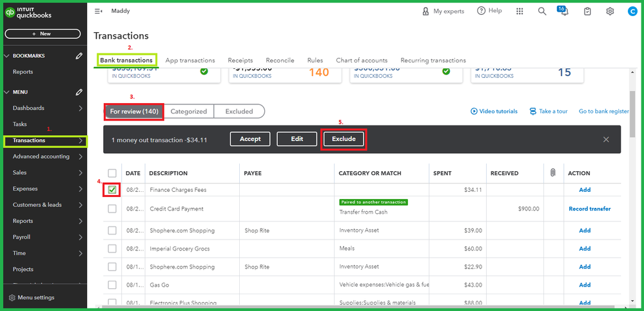
Task: Click the horizontal table scrollbar
Action: pyautogui.click(x=357, y=307)
